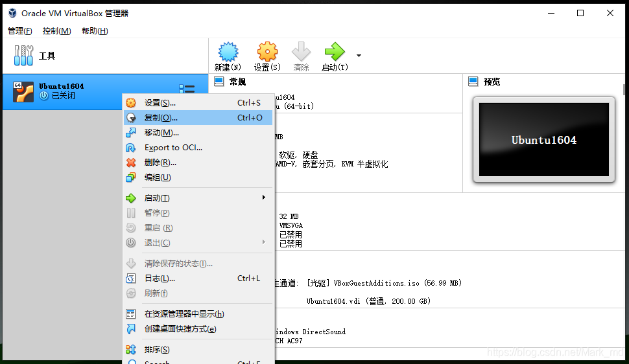This screenshot has height=364, width=629.
Task: Click the 32 MB video memory value
Action: point(289,216)
